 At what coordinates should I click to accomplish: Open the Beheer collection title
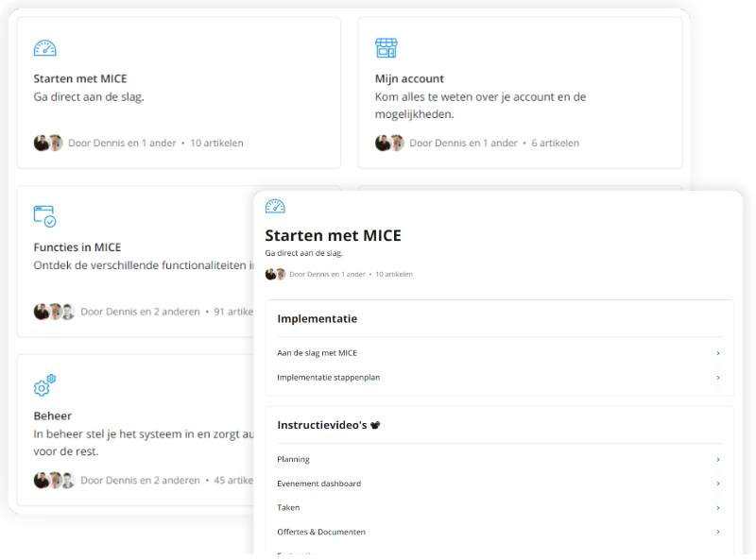coord(53,416)
